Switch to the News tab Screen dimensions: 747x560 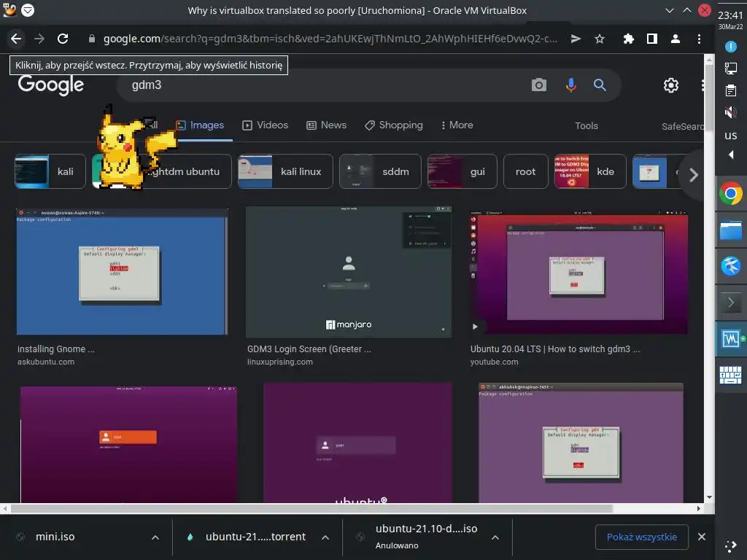coord(326,125)
